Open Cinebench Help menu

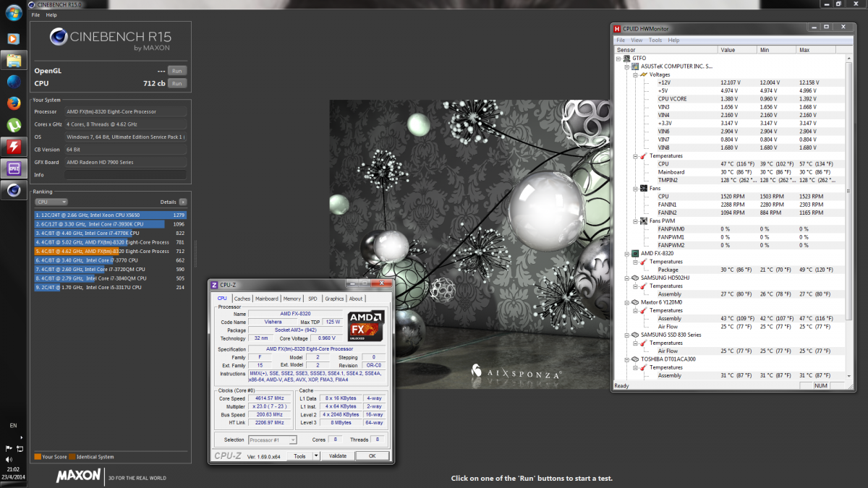point(51,14)
